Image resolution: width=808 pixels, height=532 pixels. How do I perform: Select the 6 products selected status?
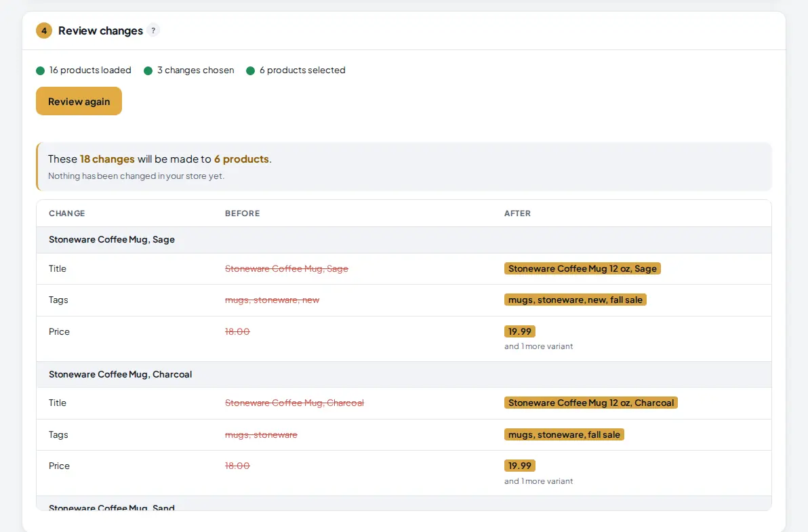point(296,70)
